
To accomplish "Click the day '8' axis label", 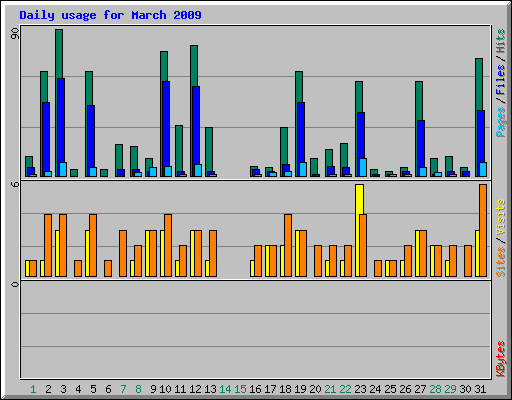I will [x=138, y=389].
